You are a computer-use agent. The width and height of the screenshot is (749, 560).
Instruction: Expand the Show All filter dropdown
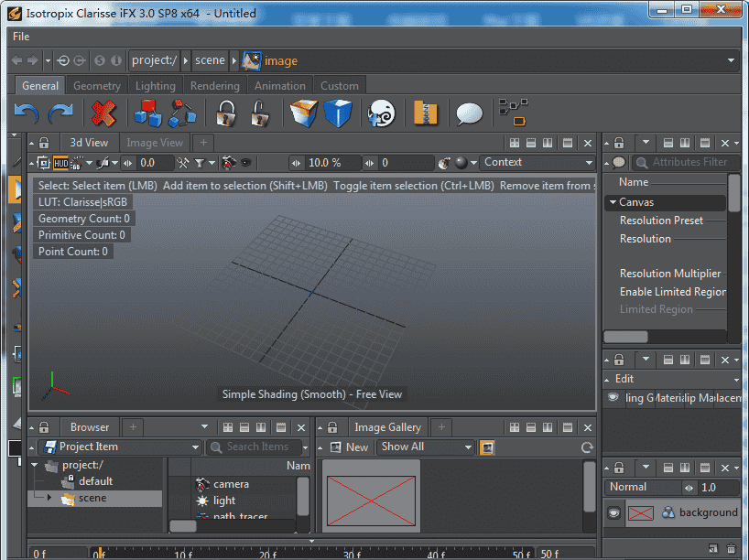coord(425,447)
